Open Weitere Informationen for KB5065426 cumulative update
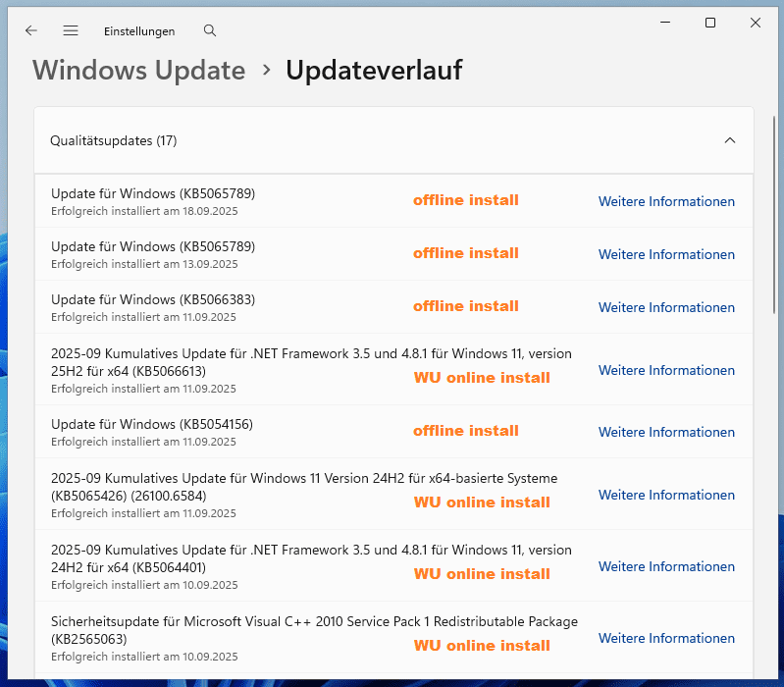Viewport: 784px width, 687px height. [666, 495]
